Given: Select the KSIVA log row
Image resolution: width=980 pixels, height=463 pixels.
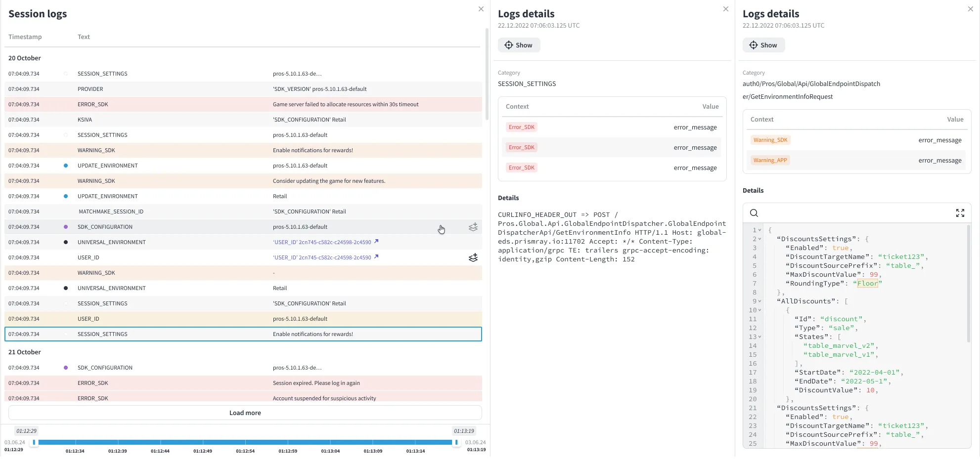Looking at the screenshot, I should tap(243, 120).
